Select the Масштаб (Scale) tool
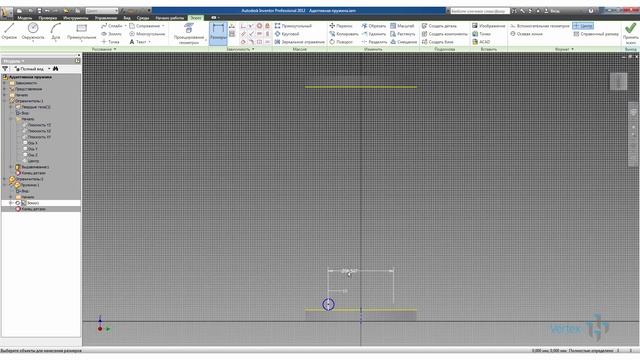Screen dimensions: 640x360 (402, 26)
